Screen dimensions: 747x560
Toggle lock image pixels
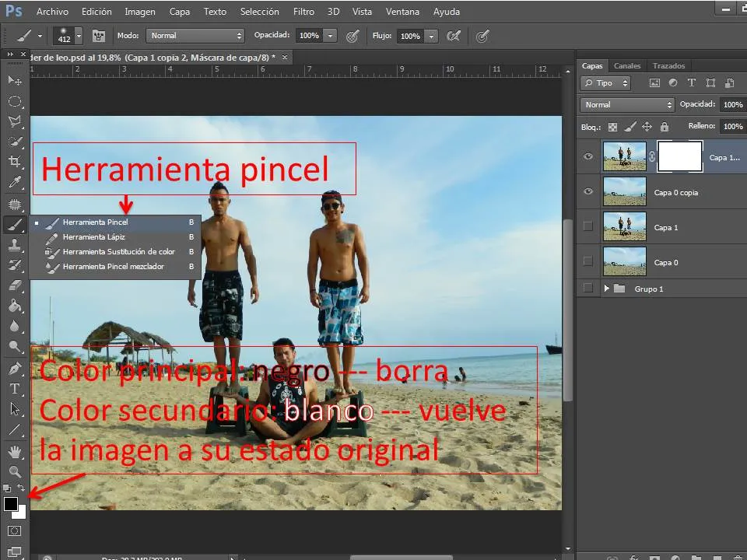(630, 127)
